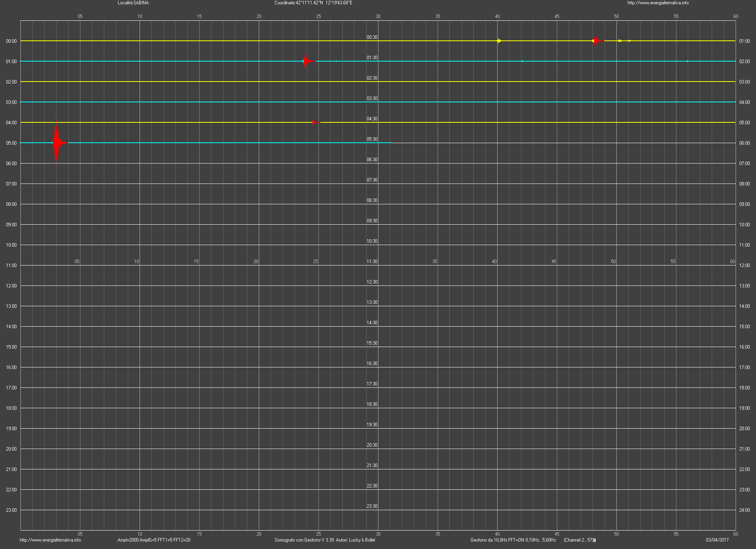Viewport: 756px width, 549px height.
Task: Click the small red event on the 04:00 trace
Action: click(x=316, y=122)
